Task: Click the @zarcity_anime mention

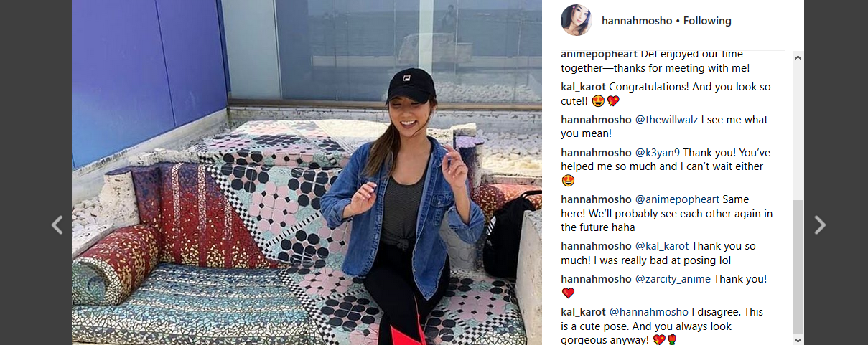Action: (x=673, y=279)
